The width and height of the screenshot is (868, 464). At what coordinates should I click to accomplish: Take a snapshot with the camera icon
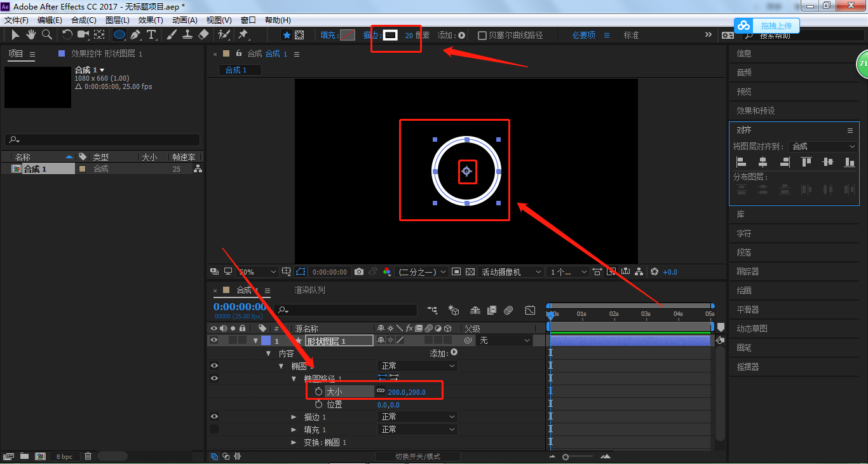tap(359, 272)
